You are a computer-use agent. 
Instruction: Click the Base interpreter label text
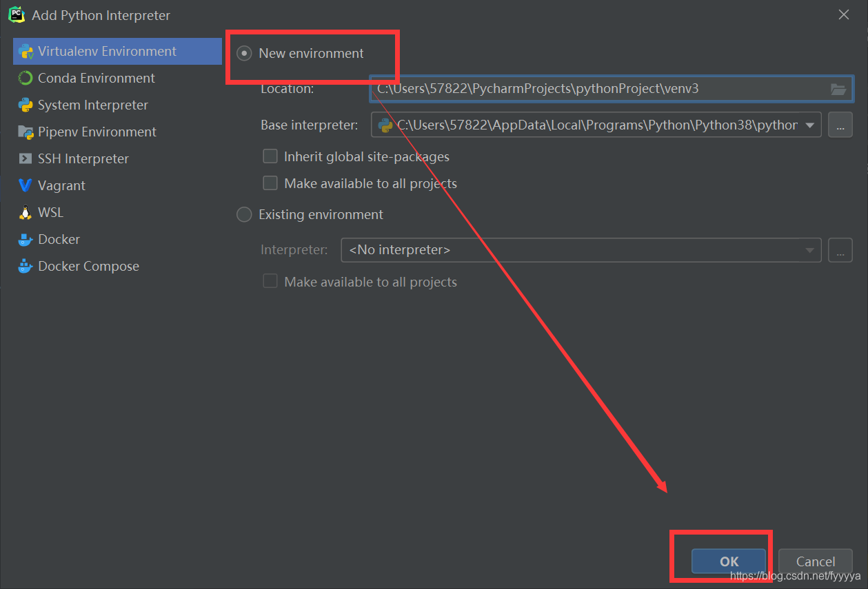click(310, 125)
